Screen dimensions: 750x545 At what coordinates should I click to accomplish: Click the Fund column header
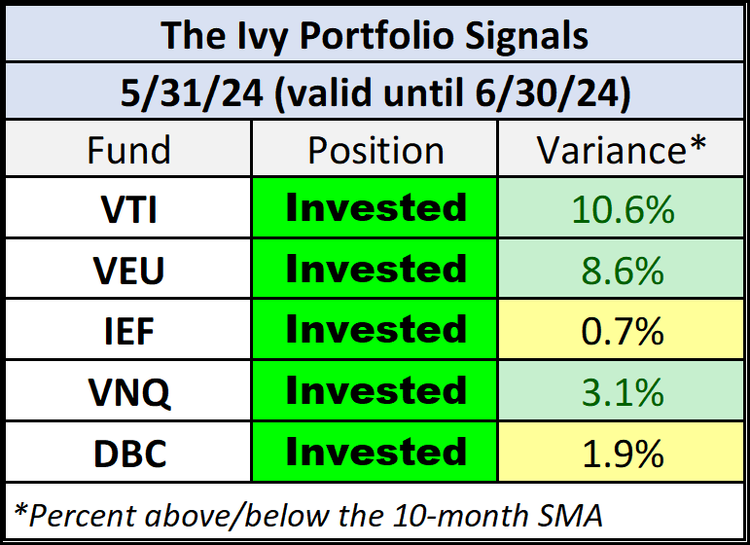pos(129,150)
